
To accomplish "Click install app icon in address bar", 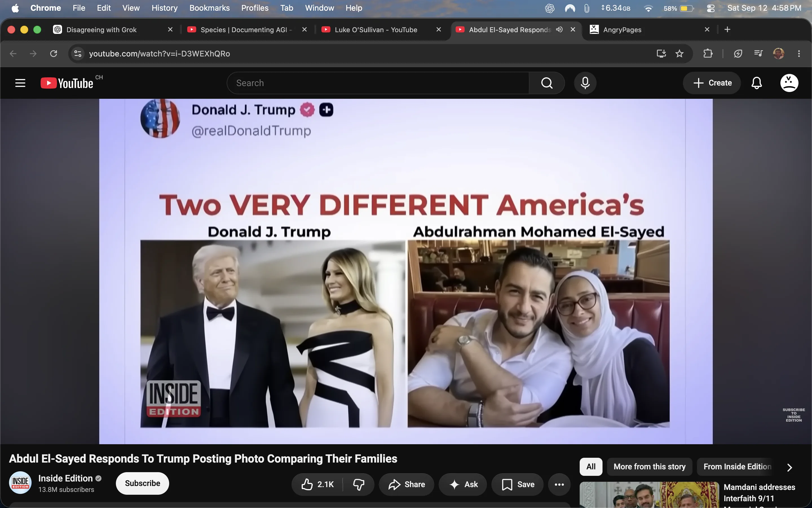I will 661,53.
